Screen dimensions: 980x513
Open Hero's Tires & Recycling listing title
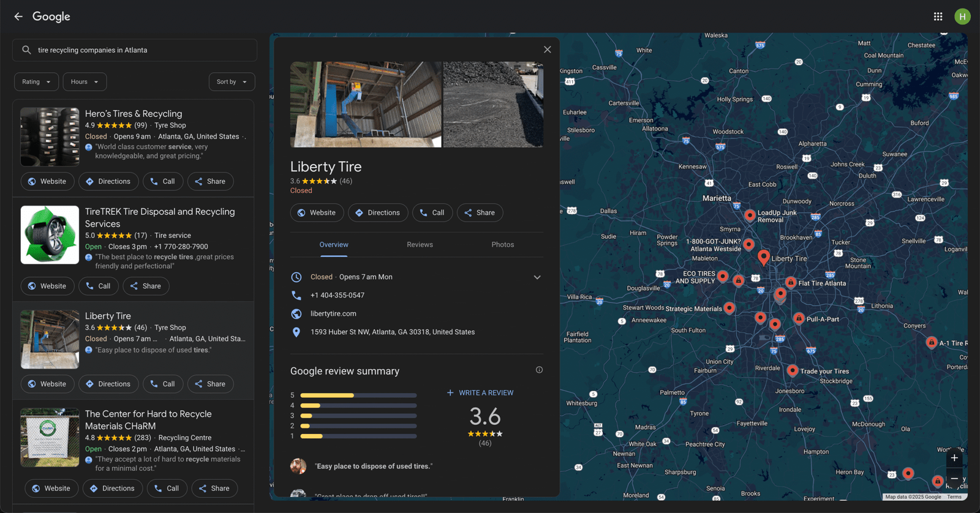click(134, 114)
